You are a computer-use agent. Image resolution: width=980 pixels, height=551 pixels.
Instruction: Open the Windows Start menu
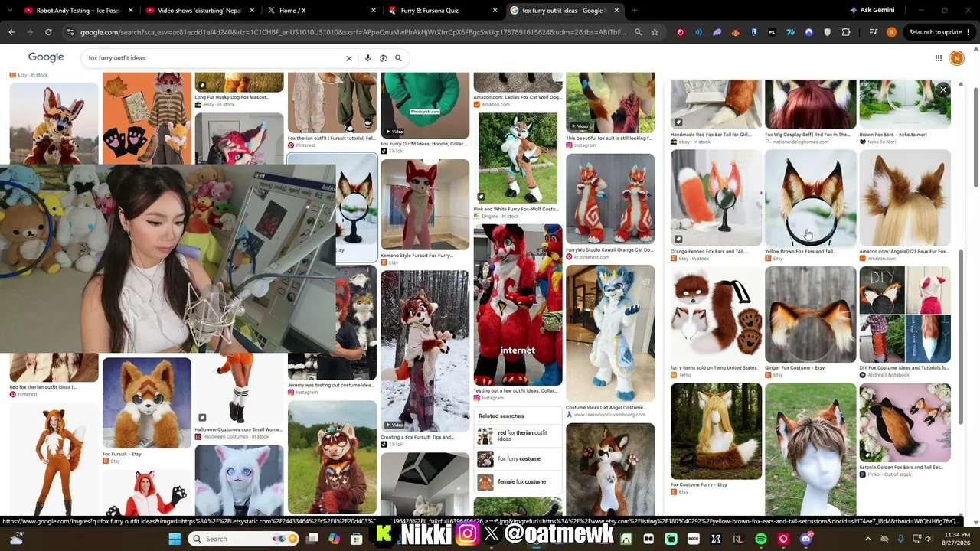pos(175,539)
